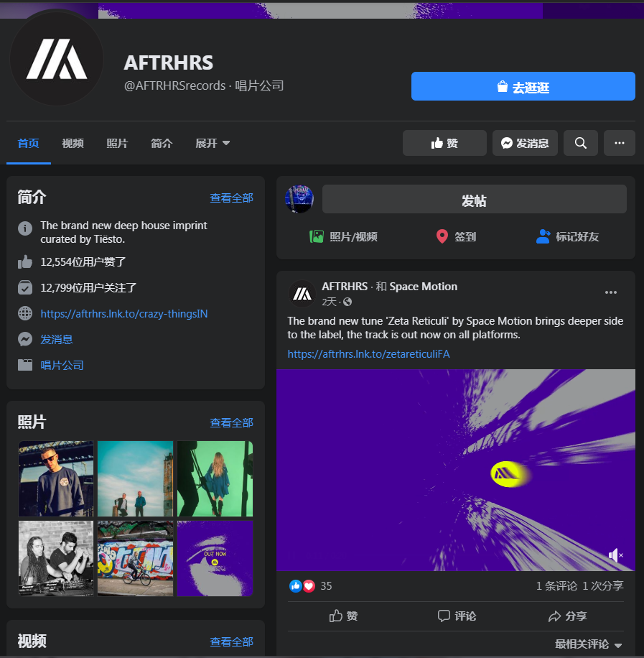Open the zetareticuliFA link in post
This screenshot has width=644, height=658.
368,353
